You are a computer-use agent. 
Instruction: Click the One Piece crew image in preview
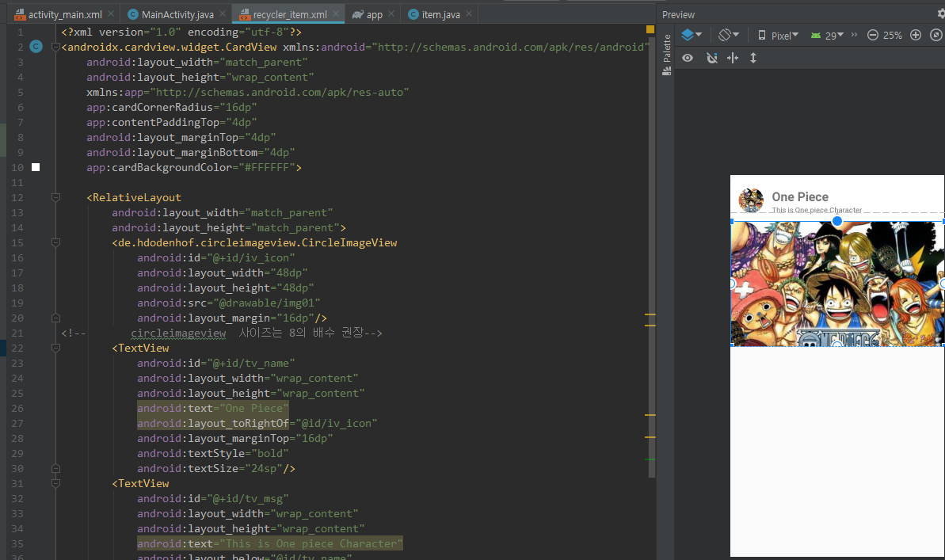point(837,284)
